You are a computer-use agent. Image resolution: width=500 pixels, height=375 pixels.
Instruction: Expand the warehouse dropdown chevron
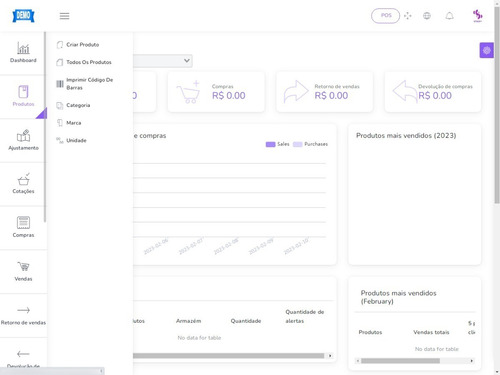click(187, 61)
